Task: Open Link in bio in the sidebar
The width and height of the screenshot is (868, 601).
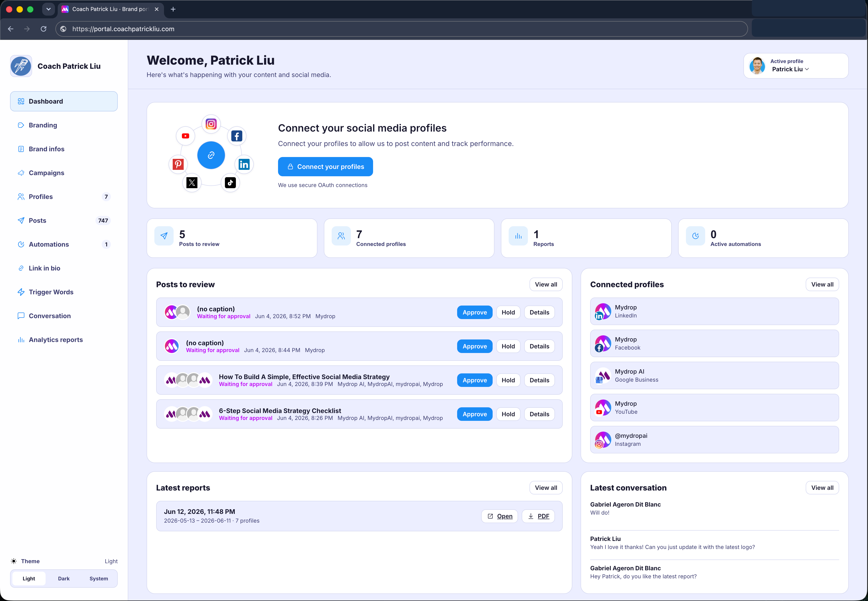Action: [64, 268]
